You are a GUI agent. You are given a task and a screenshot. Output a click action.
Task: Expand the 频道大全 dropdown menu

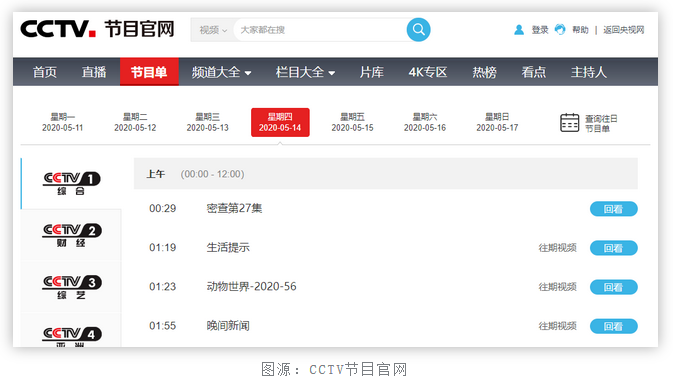coord(221,72)
